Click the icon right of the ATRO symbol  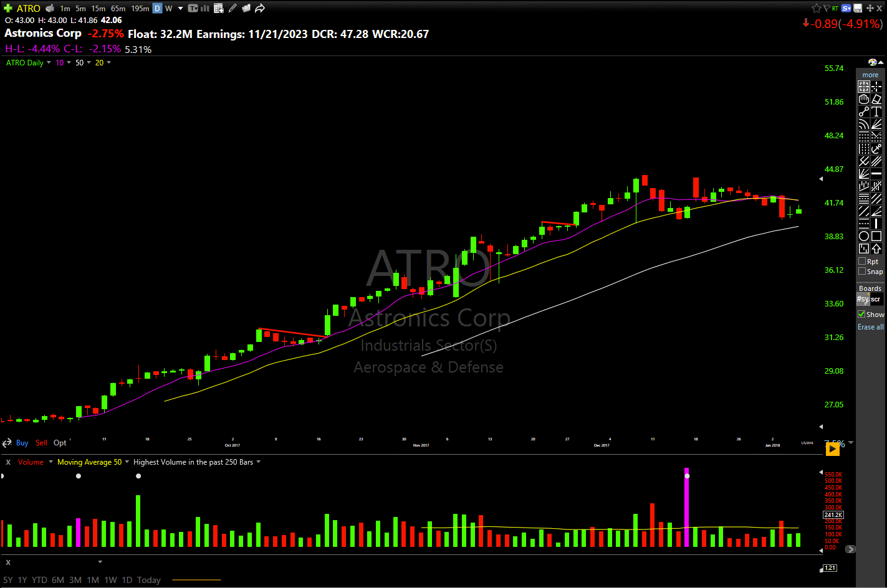(x=50, y=8)
